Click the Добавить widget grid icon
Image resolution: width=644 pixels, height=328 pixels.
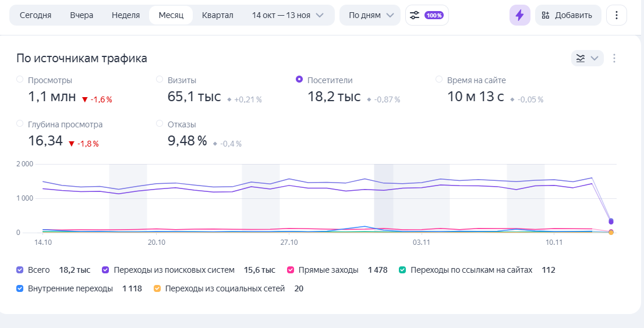point(546,15)
